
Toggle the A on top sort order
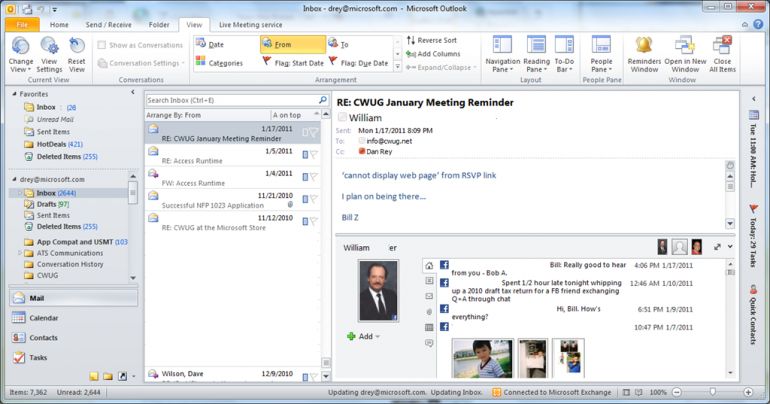pos(295,115)
